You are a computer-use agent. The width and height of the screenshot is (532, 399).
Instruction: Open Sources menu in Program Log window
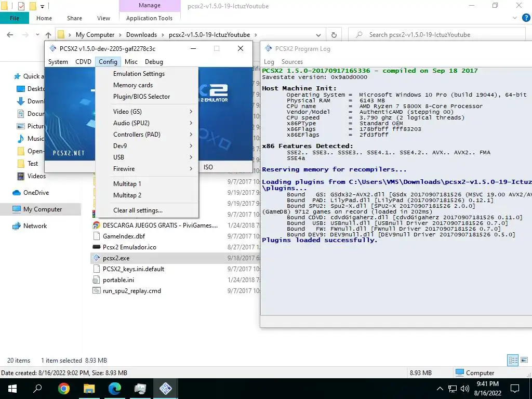(x=292, y=62)
